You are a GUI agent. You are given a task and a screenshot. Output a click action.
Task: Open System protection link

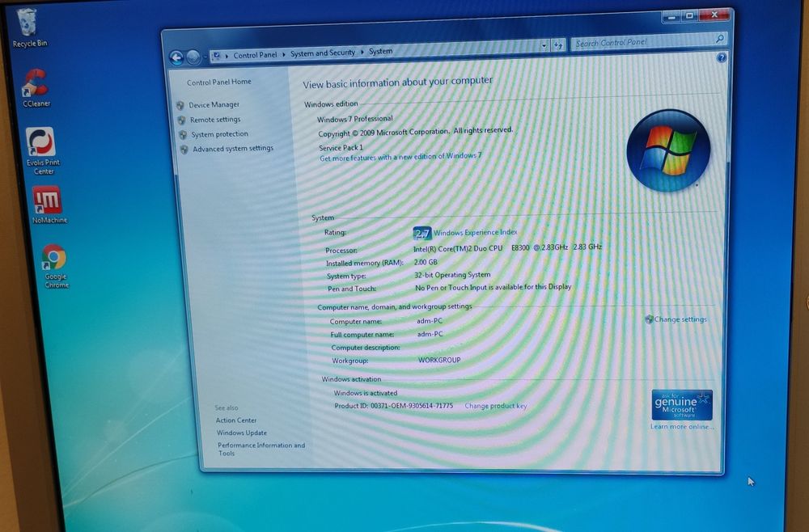[219, 134]
